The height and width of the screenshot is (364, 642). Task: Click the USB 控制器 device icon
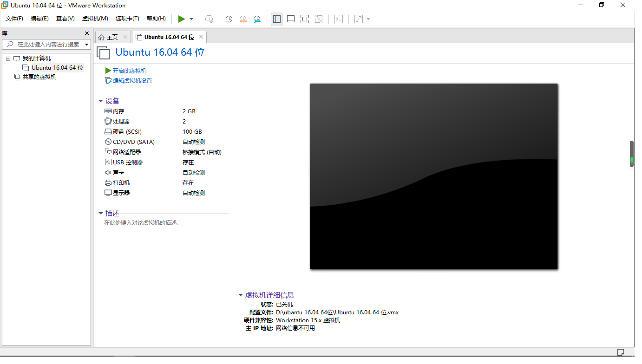click(108, 162)
